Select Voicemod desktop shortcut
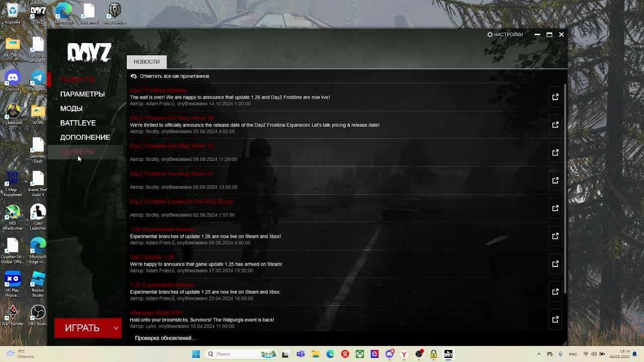The image size is (644, 362). pyautogui.click(x=89, y=14)
